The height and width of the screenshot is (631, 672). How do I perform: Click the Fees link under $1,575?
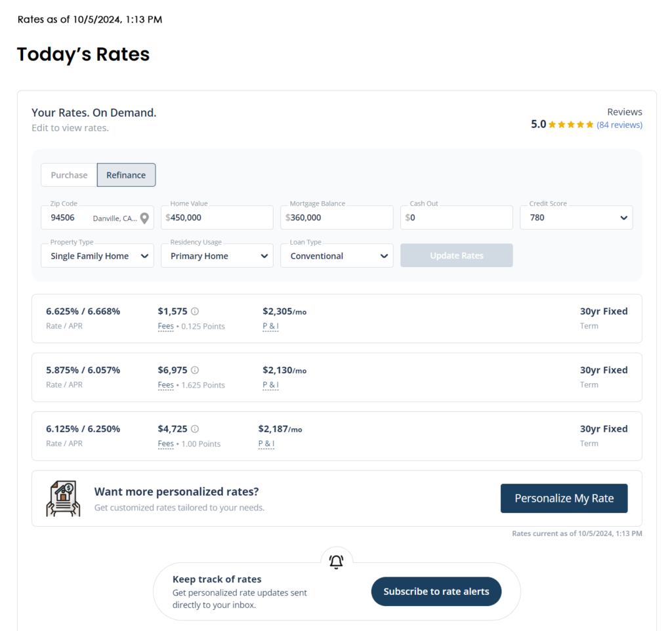coord(166,327)
